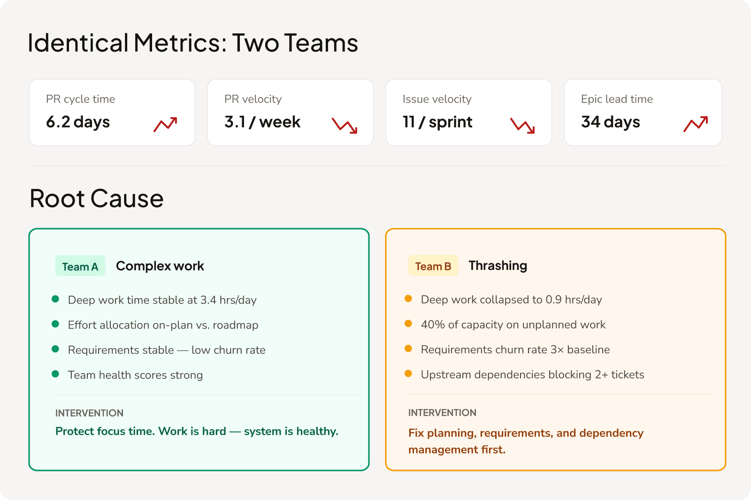Click green bullet beside 'Requirements stable'
Image resolution: width=751 pixels, height=500 pixels.
(55, 349)
